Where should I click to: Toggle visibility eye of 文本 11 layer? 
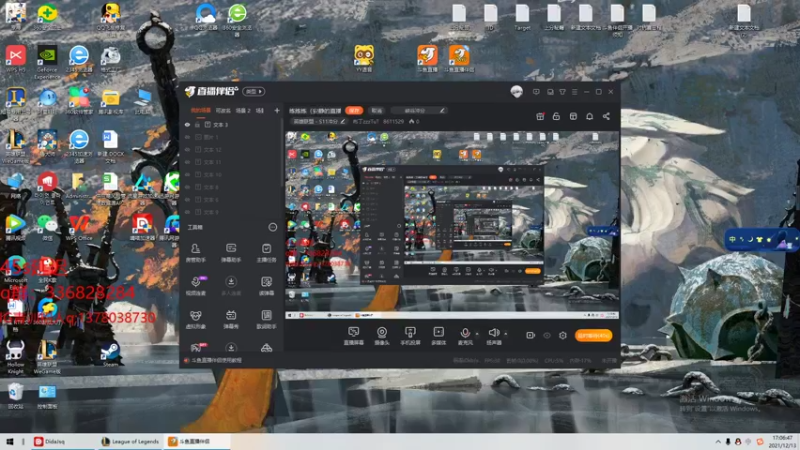pyautogui.click(x=187, y=162)
